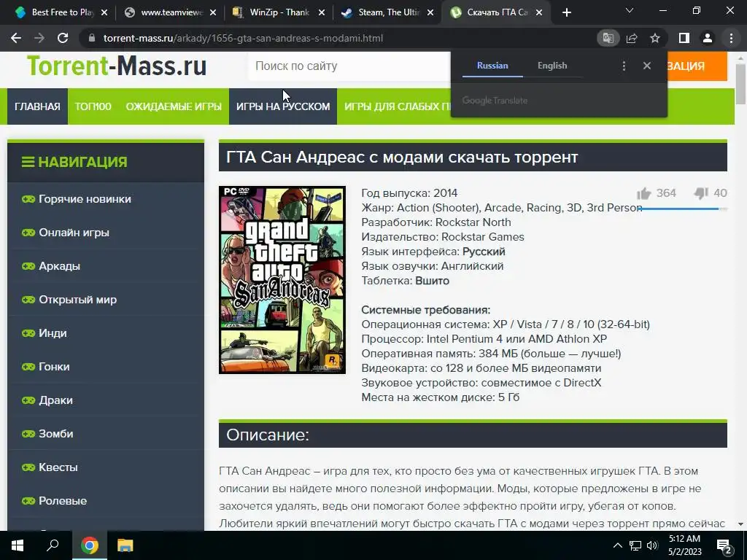Open a new browser tab

(x=566, y=12)
